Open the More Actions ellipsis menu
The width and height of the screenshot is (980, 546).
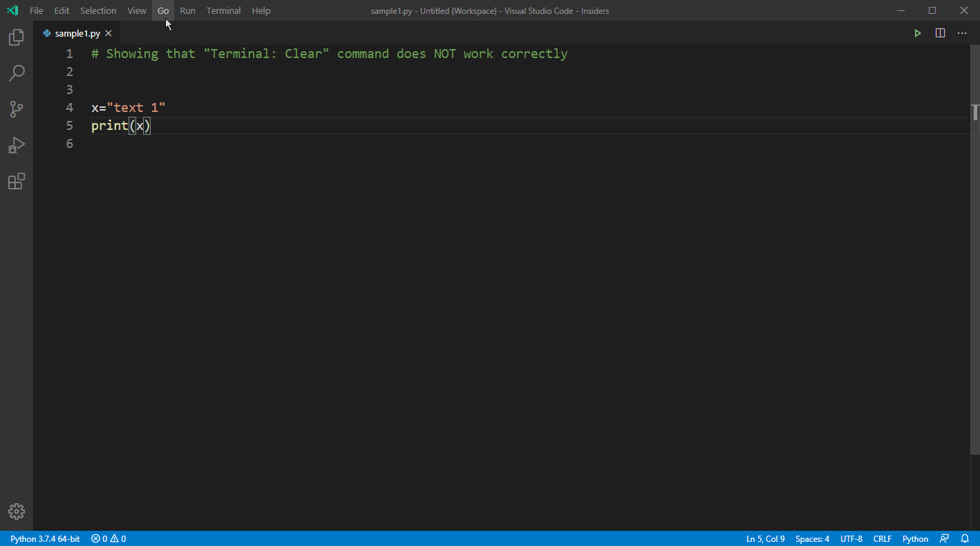pyautogui.click(x=962, y=33)
